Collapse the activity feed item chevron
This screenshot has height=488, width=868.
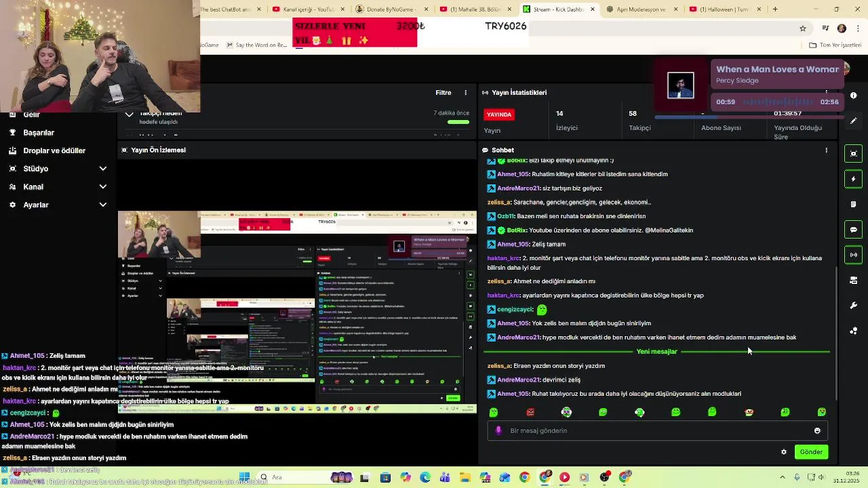(129, 114)
